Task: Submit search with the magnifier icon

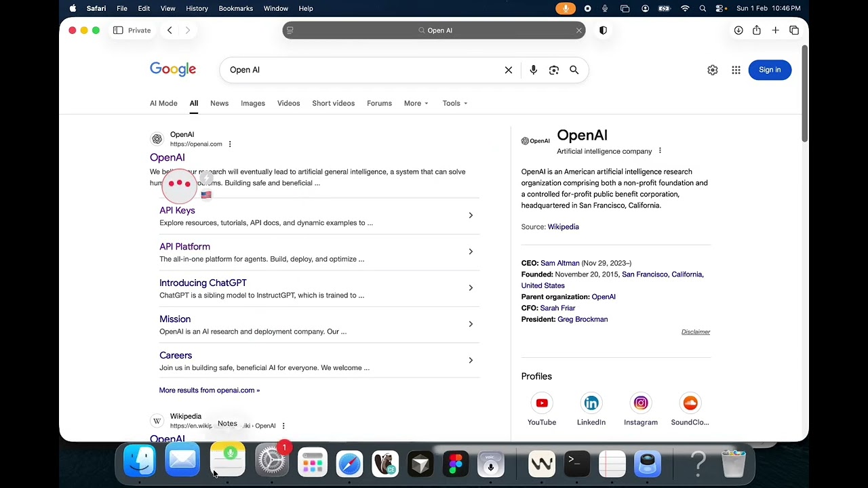Action: coord(574,70)
